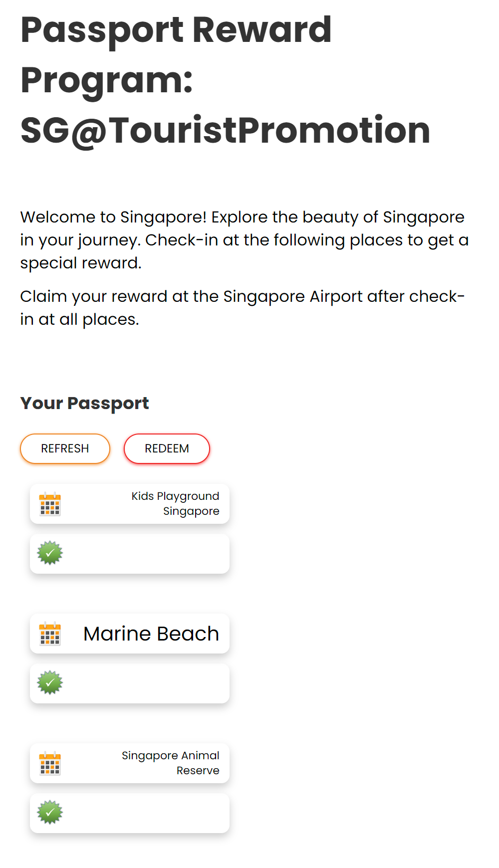
Task: Click the Claim your reward paragraph
Action: [x=242, y=308]
